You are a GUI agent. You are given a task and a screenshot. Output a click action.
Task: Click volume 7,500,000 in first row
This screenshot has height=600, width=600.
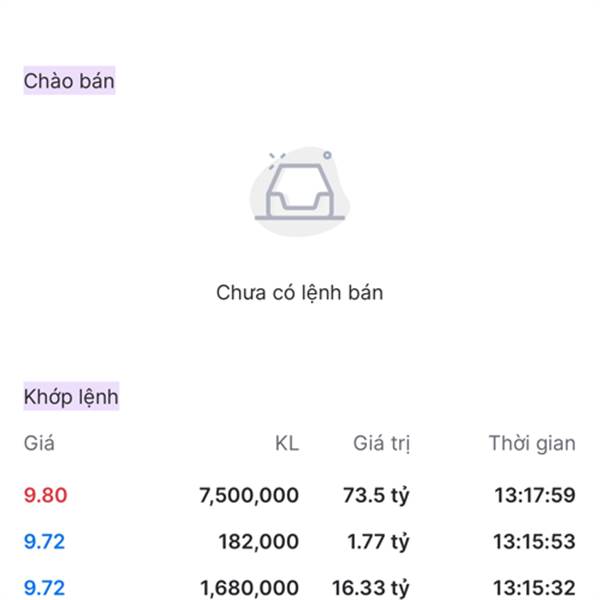(249, 495)
